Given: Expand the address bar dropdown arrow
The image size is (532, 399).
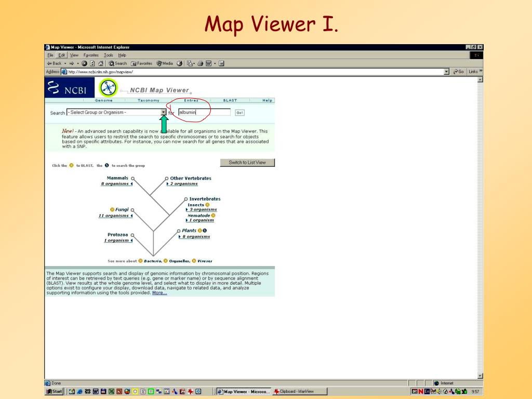Looking at the screenshot, I should [446, 72].
